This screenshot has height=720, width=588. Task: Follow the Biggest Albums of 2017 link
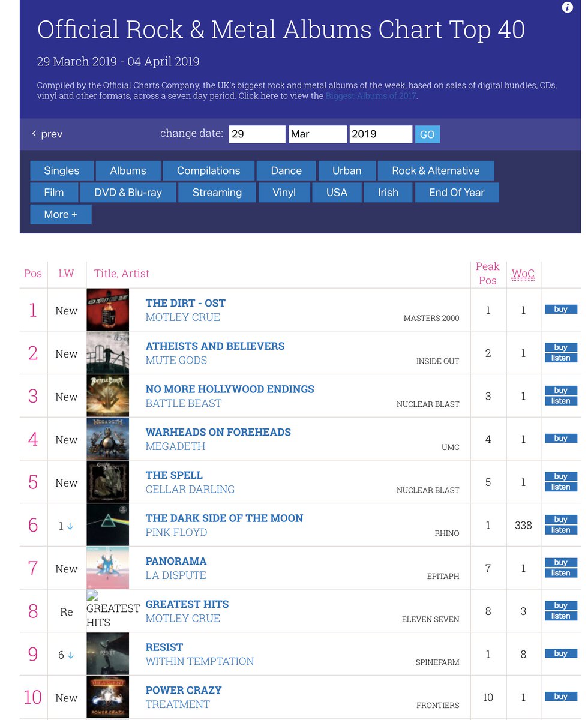tap(371, 96)
